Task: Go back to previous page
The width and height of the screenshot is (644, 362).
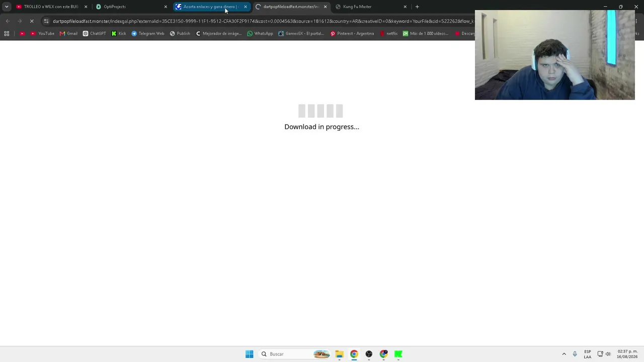Action: [x=8, y=21]
